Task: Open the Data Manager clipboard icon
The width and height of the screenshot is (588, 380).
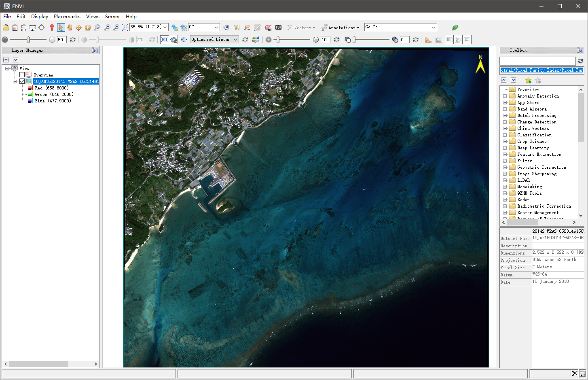Action: point(15,28)
